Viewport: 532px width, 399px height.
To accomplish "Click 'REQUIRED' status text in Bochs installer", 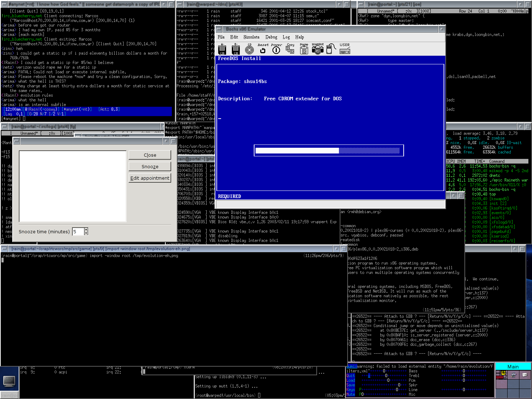I will point(229,196).
